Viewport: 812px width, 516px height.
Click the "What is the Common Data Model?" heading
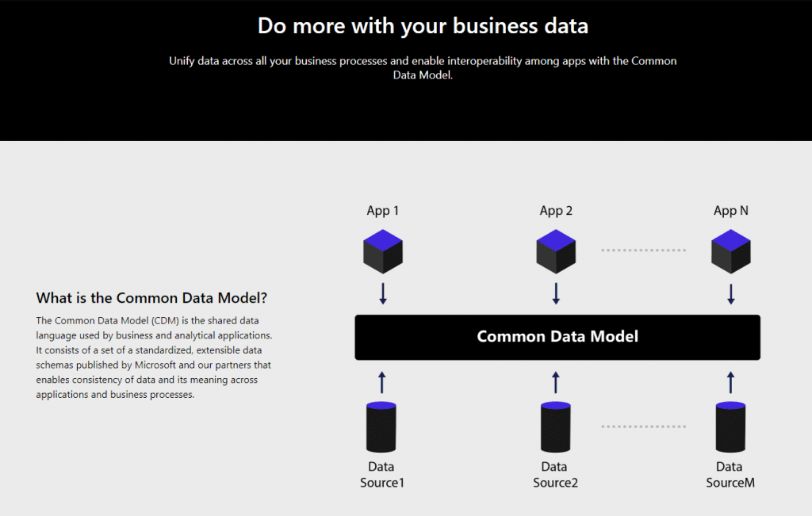point(151,298)
